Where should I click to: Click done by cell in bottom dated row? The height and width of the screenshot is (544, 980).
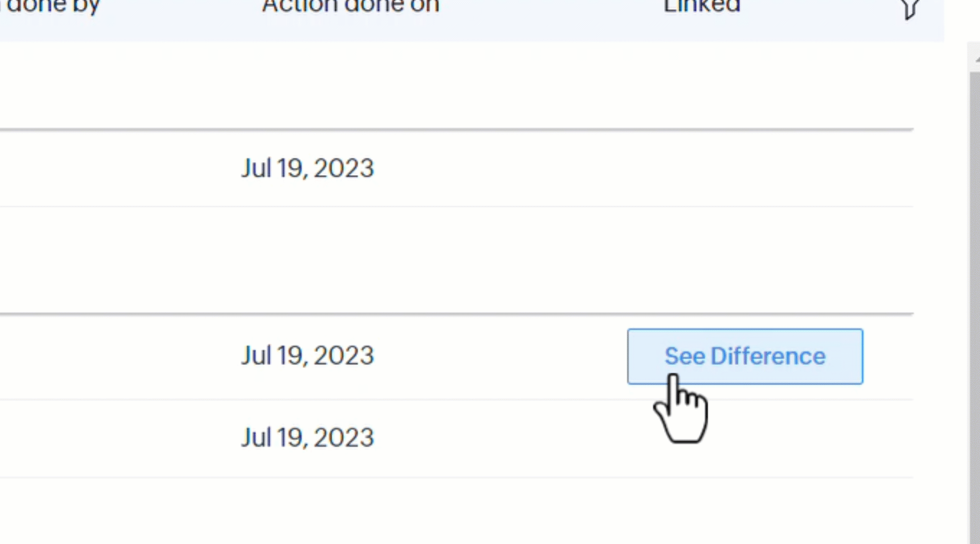(x=77, y=438)
